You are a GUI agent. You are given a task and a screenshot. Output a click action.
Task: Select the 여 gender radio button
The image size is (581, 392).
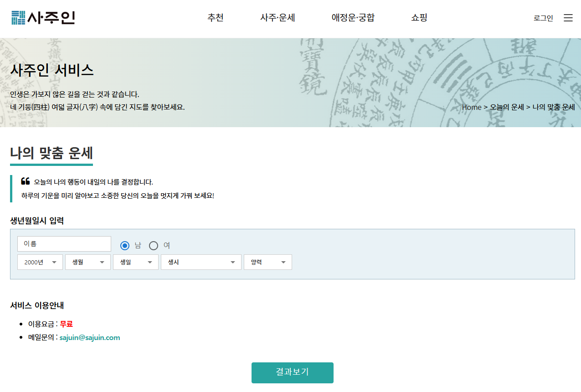pyautogui.click(x=154, y=245)
